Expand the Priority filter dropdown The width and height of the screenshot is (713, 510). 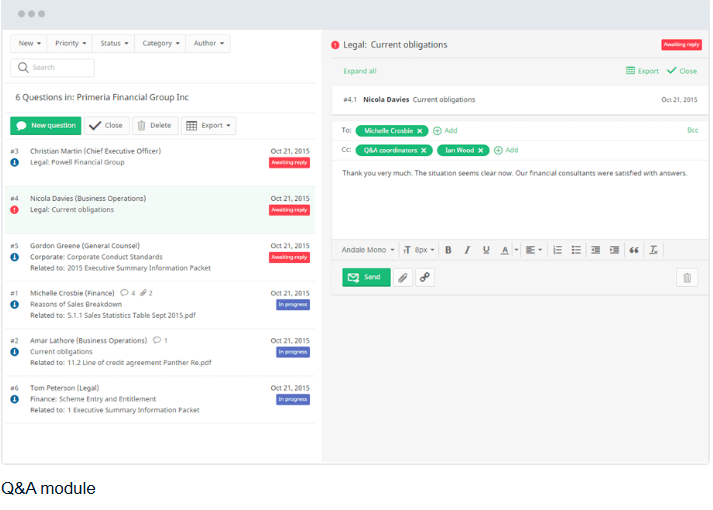[71, 44]
